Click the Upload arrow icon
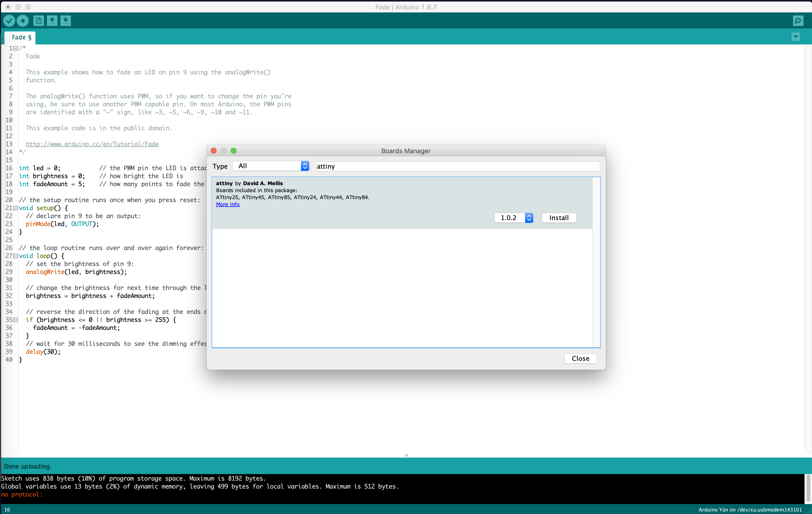The width and height of the screenshot is (812, 514). click(23, 21)
